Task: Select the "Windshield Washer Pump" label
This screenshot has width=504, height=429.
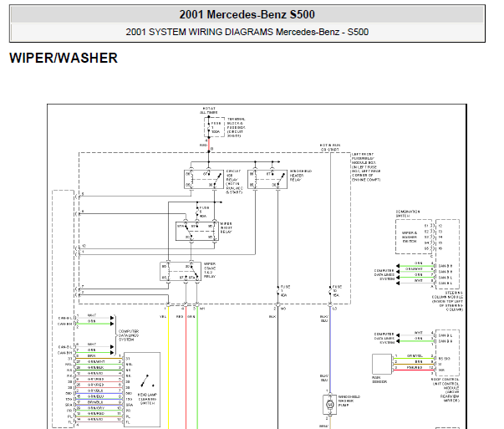Action: (349, 401)
